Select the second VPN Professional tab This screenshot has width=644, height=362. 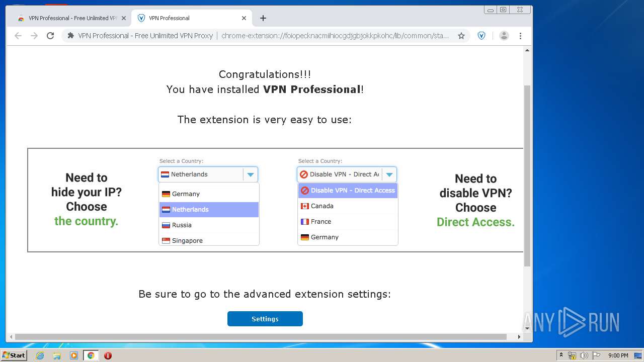click(192, 18)
